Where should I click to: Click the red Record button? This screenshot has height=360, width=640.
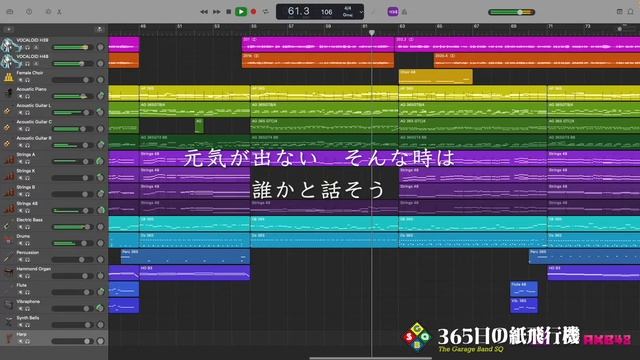(253, 12)
